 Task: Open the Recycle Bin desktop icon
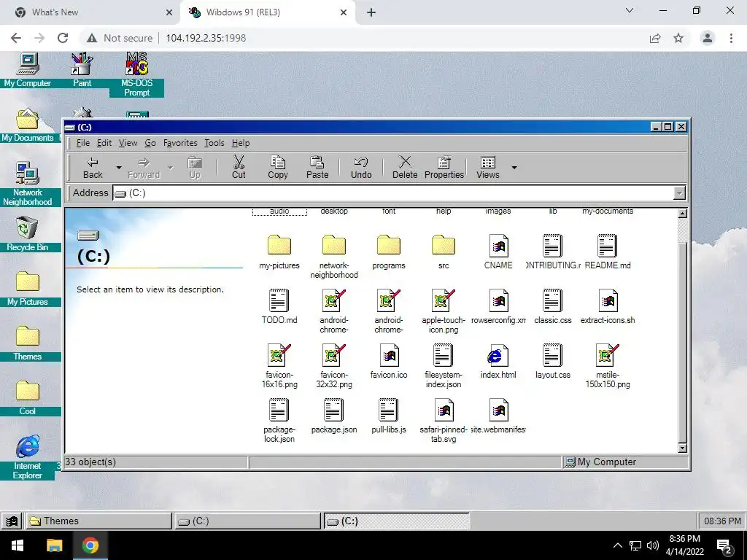click(27, 234)
